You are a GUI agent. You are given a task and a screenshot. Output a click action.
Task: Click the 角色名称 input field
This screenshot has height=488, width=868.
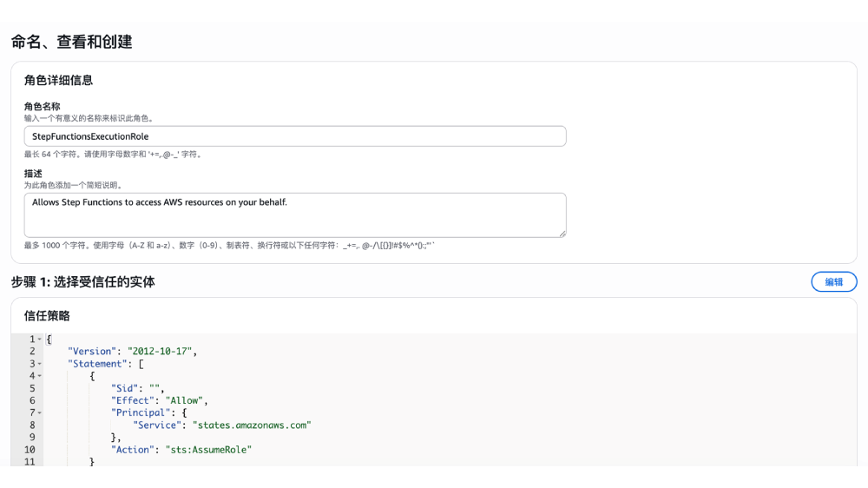point(295,136)
